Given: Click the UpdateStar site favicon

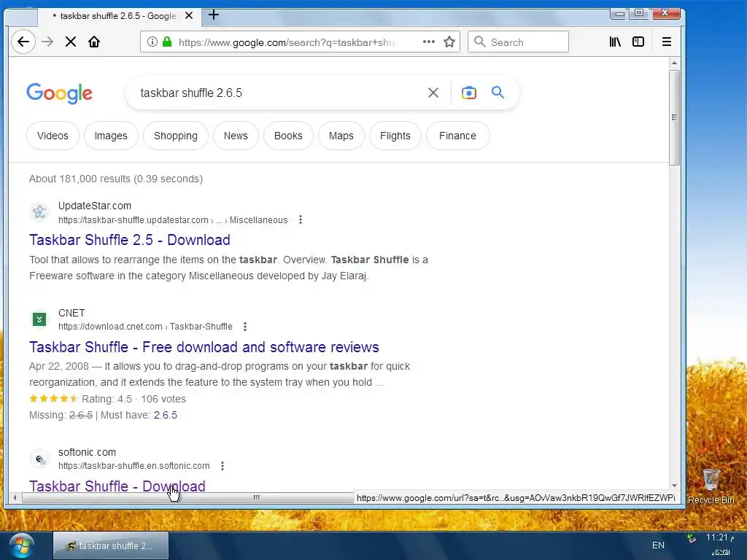Looking at the screenshot, I should 39,211.
